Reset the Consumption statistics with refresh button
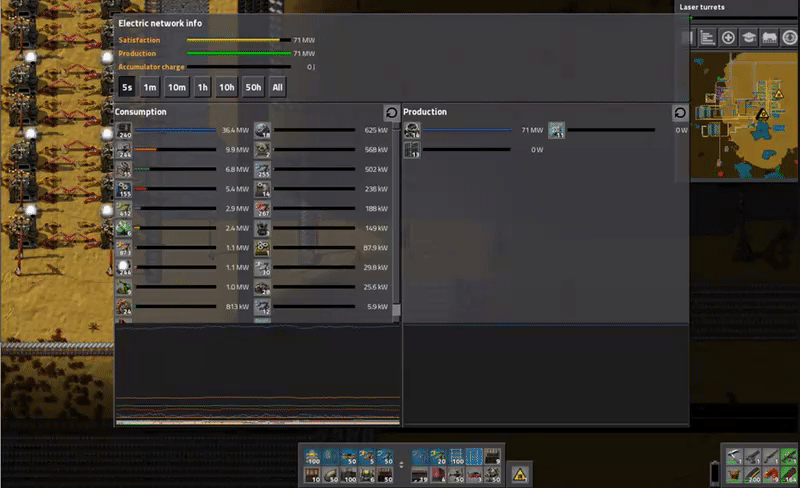 click(x=391, y=112)
